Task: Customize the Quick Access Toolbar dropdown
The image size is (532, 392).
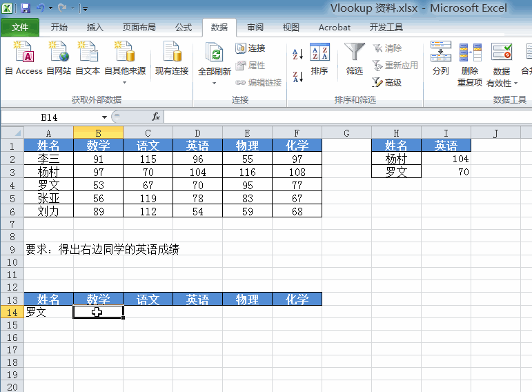Action: (x=84, y=9)
